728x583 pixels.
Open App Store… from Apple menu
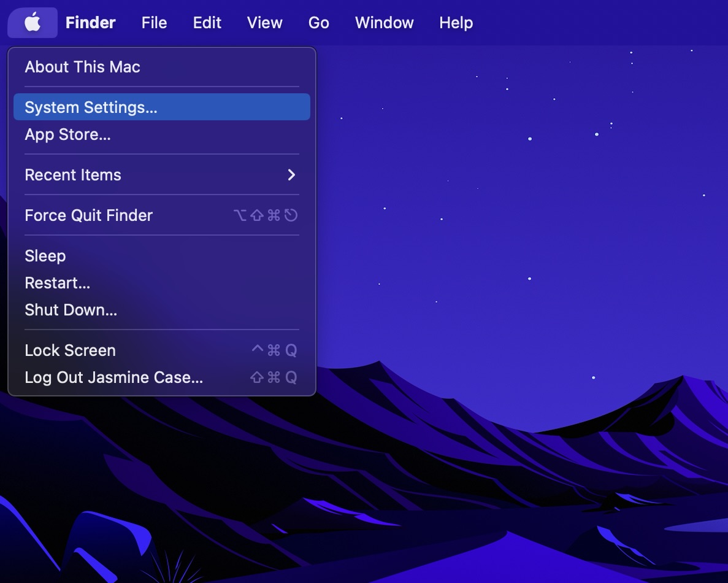point(161,134)
